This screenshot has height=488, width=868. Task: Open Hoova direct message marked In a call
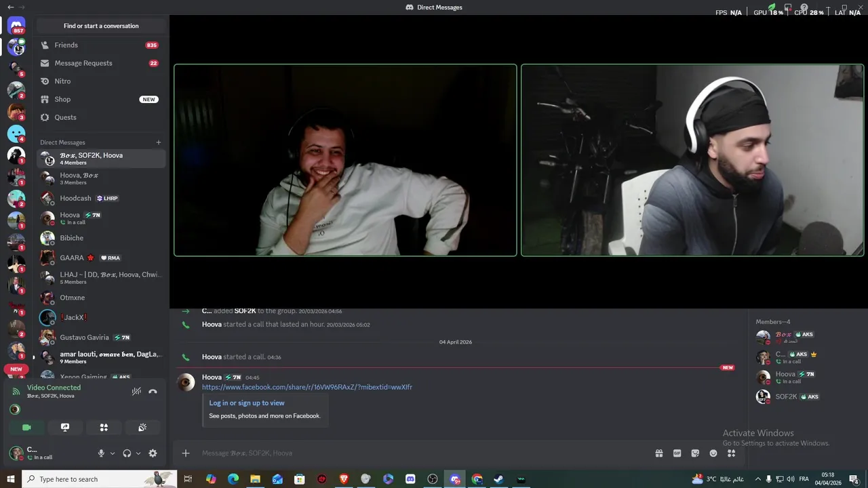coord(101,218)
